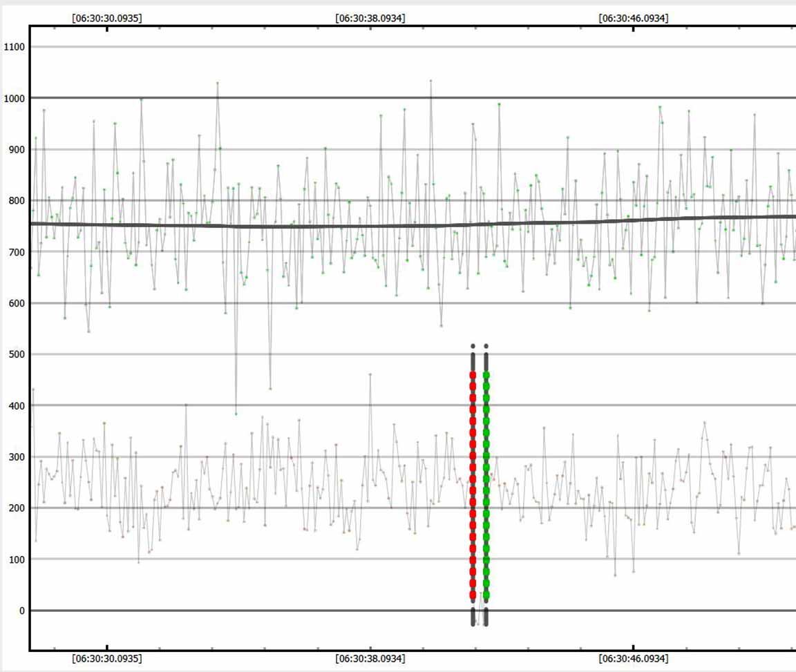The image size is (796, 672).
Task: Click the 700 y-axis label
Action: pyautogui.click(x=17, y=252)
